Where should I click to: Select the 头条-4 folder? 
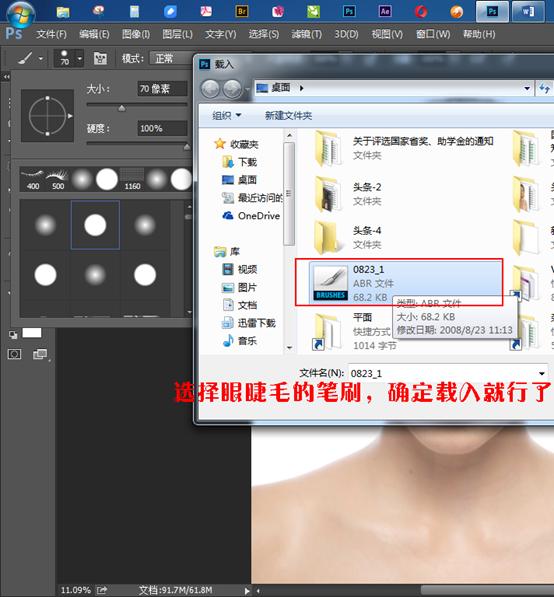point(347,238)
